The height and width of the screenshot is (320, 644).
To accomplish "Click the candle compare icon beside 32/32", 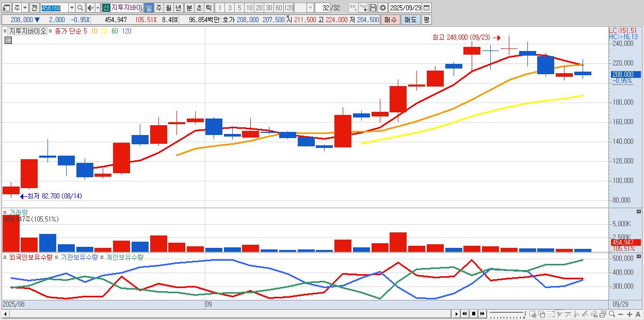I will click(353, 8).
